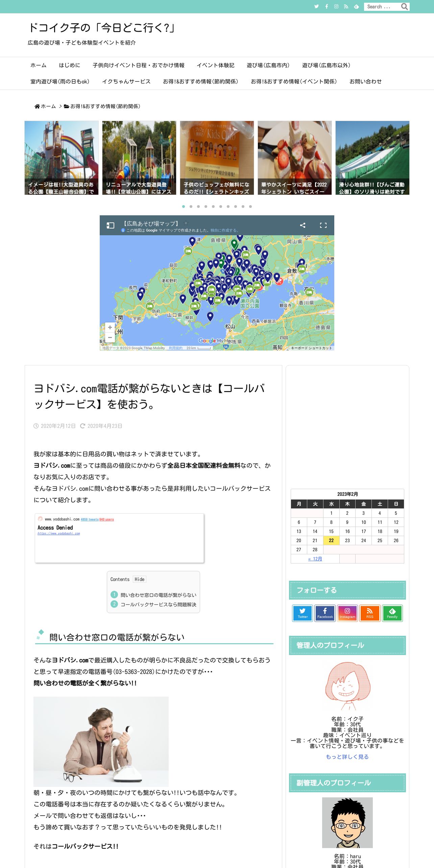Jump to コールバックサービスなら問題解決 section
The width and height of the screenshot is (434, 868).
pyautogui.click(x=158, y=604)
